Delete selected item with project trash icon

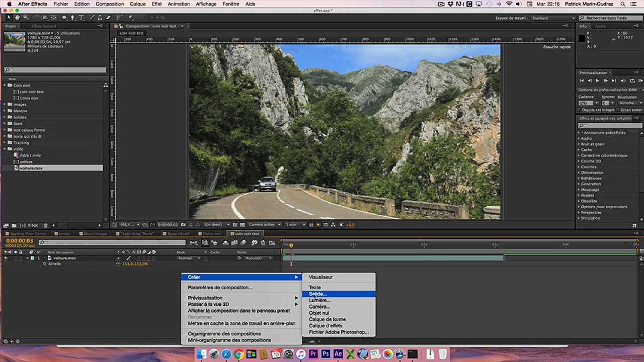(x=46, y=225)
